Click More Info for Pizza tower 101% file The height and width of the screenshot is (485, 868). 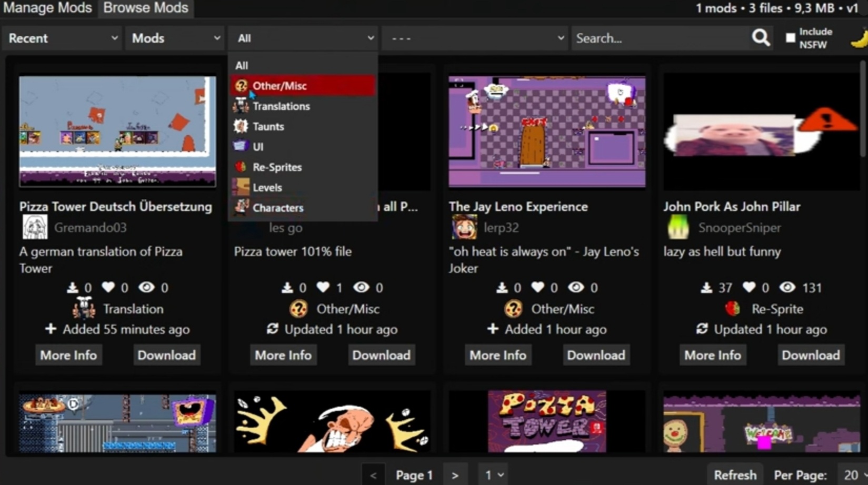tap(283, 355)
